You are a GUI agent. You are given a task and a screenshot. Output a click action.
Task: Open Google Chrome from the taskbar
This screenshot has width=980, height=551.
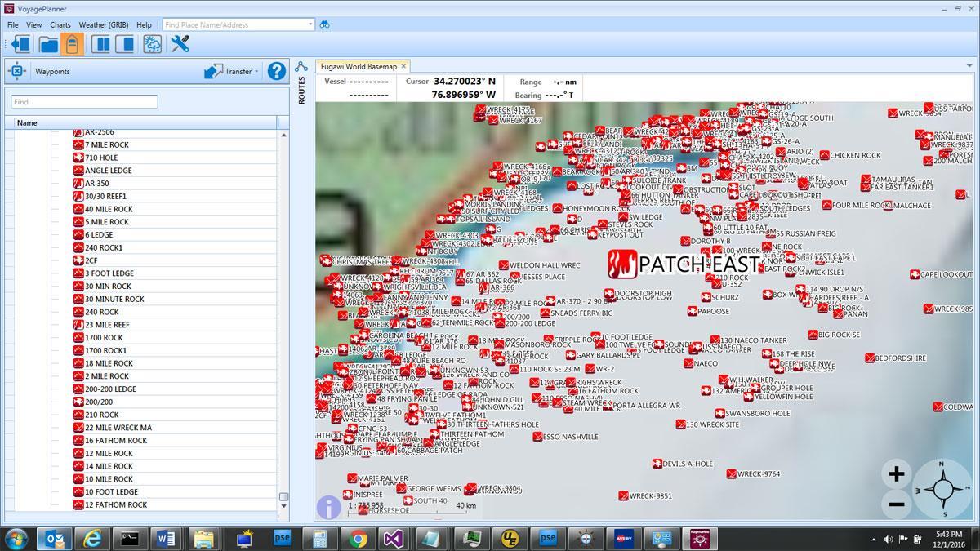click(358, 538)
